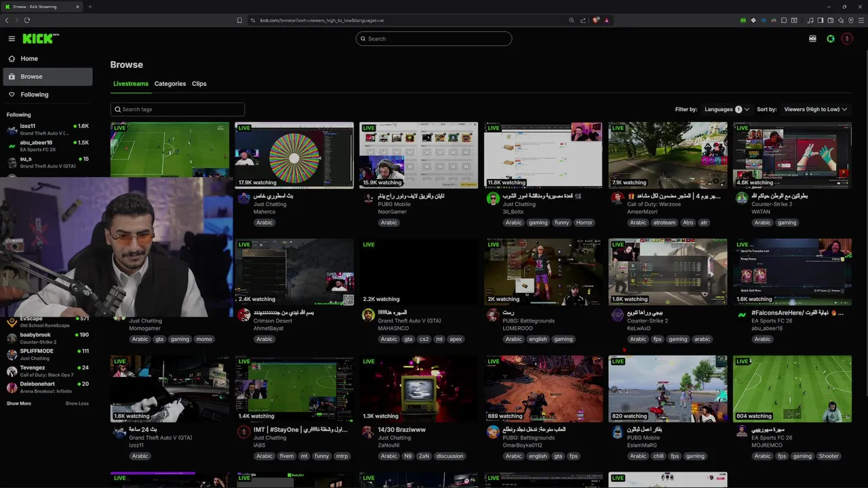
Task: Open the PUBG: Battlegrounds category under LOMEROOO
Action: click(x=528, y=321)
